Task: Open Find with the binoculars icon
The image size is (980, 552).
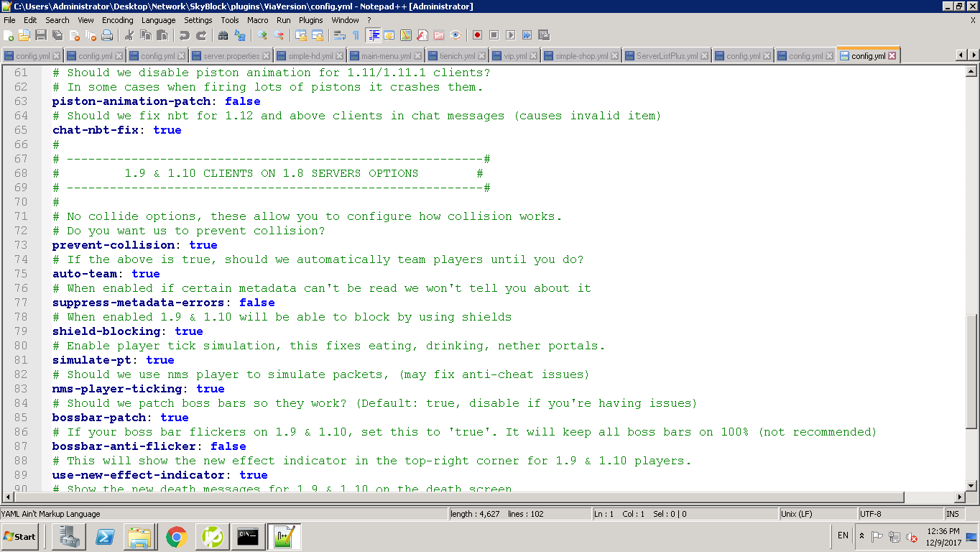Action: click(223, 35)
